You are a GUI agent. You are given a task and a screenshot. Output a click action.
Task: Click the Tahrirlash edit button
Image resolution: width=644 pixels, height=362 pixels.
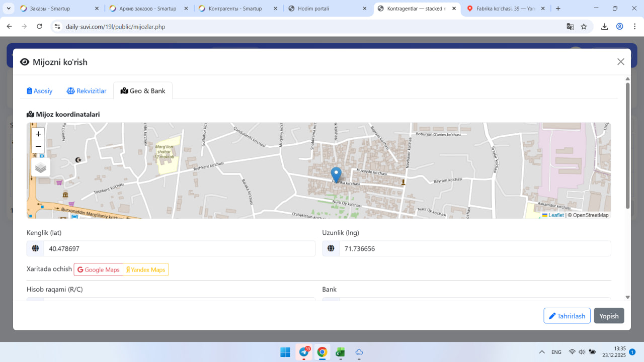(567, 316)
